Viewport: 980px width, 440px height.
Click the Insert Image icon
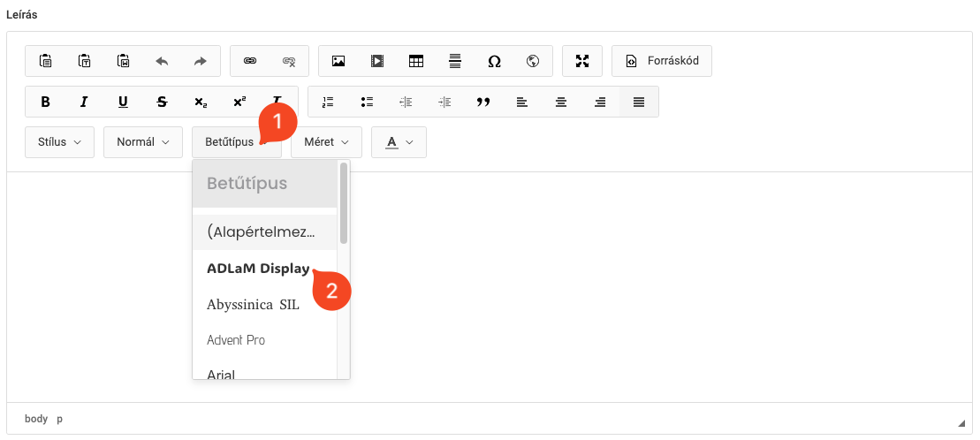(x=338, y=61)
